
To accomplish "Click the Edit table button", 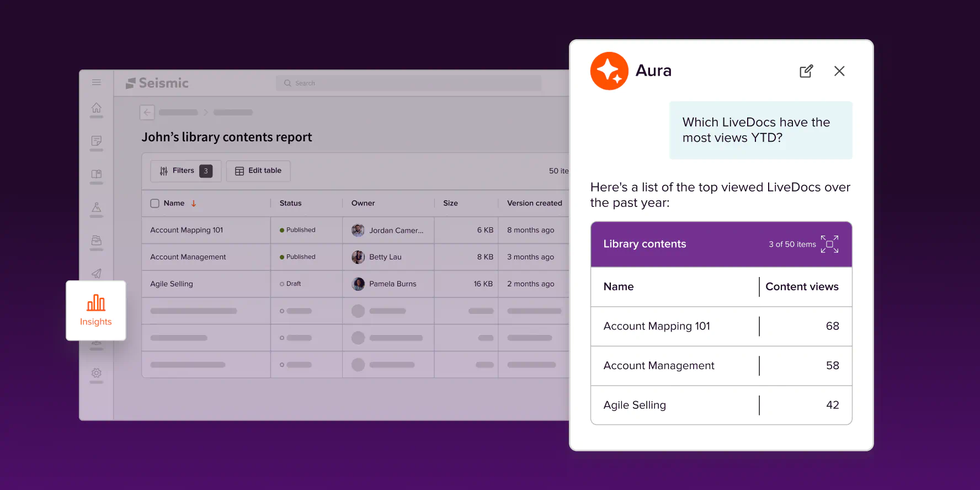I will point(258,171).
